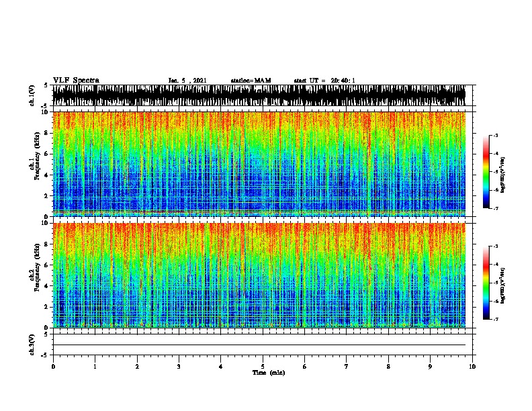Image resolution: width=532 pixels, height=411 pixels.
Task: Click time axis tick label "7"
Action: pos(347,366)
